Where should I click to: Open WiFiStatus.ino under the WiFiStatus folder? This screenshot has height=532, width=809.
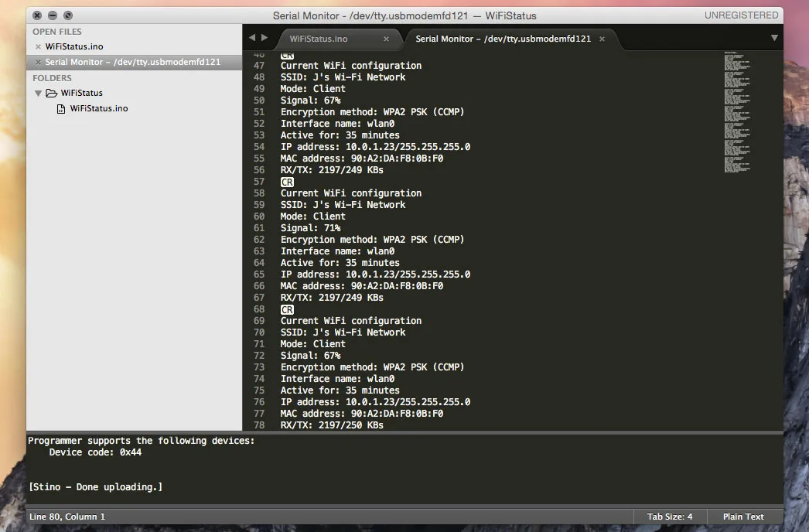99,109
